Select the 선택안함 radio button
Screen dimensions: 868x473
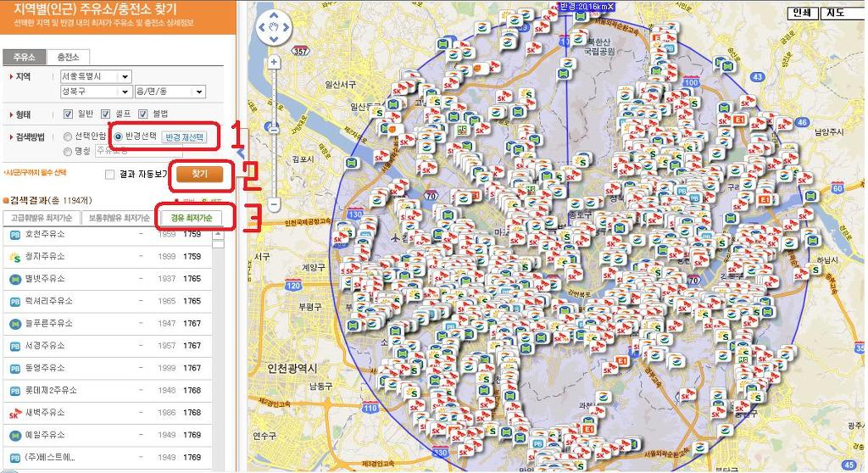click(68, 136)
